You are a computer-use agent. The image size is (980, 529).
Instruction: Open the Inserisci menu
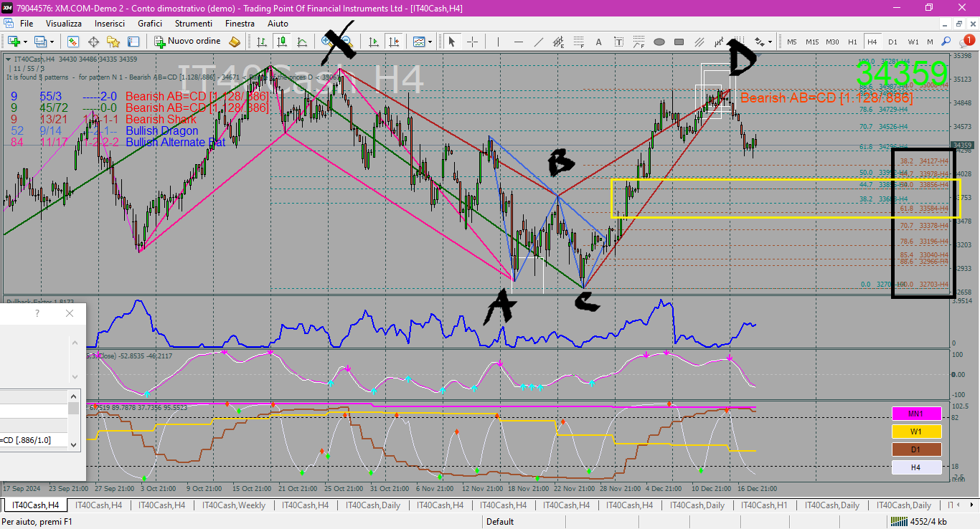[x=110, y=24]
